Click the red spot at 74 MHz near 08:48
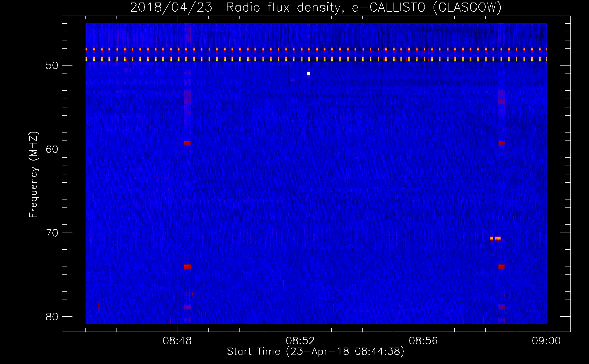This screenshot has width=589, height=364. [x=187, y=266]
